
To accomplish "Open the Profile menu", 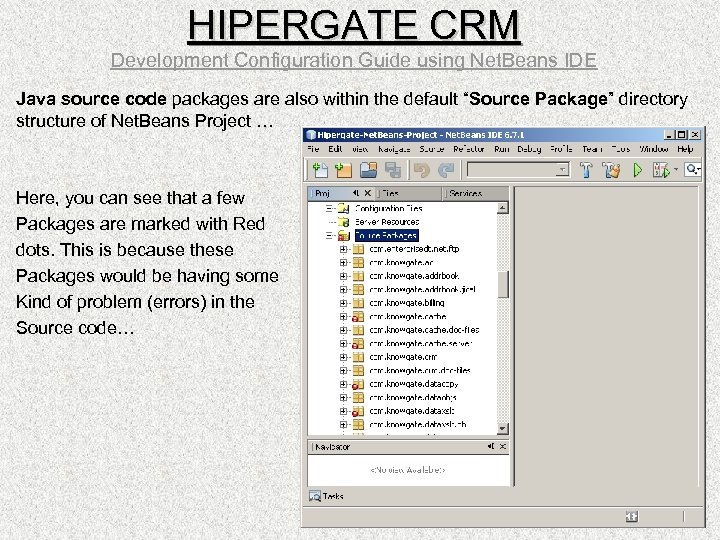I will coord(561,149).
